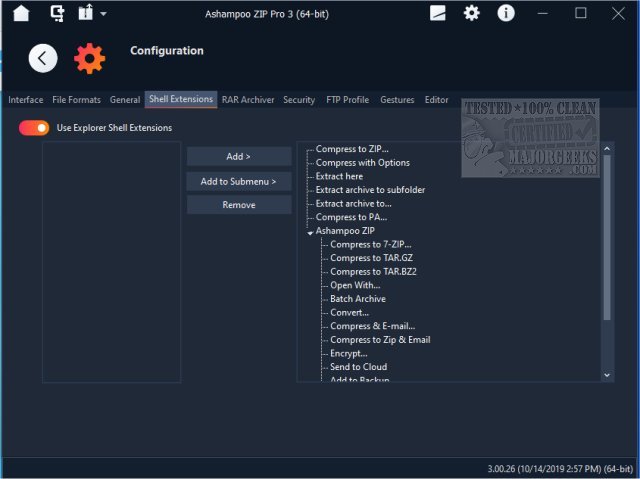Click the Configuration heading text
640x479 pixels.
pyautogui.click(x=167, y=51)
